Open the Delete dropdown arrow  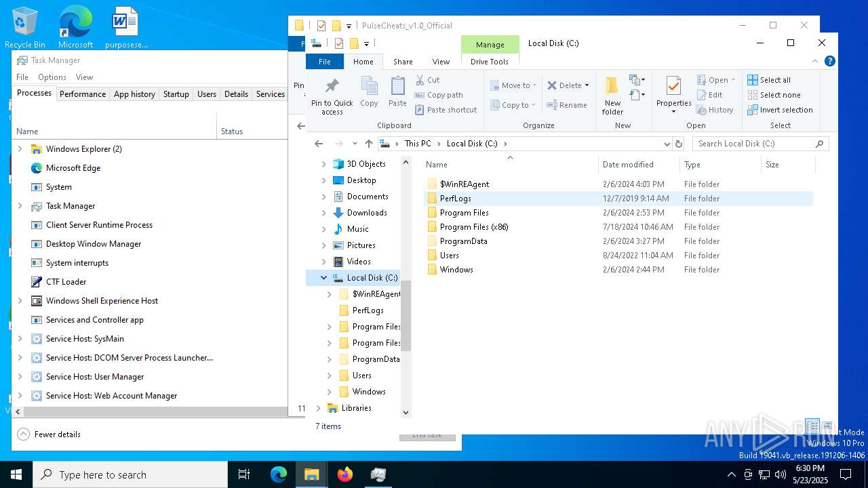coord(587,85)
